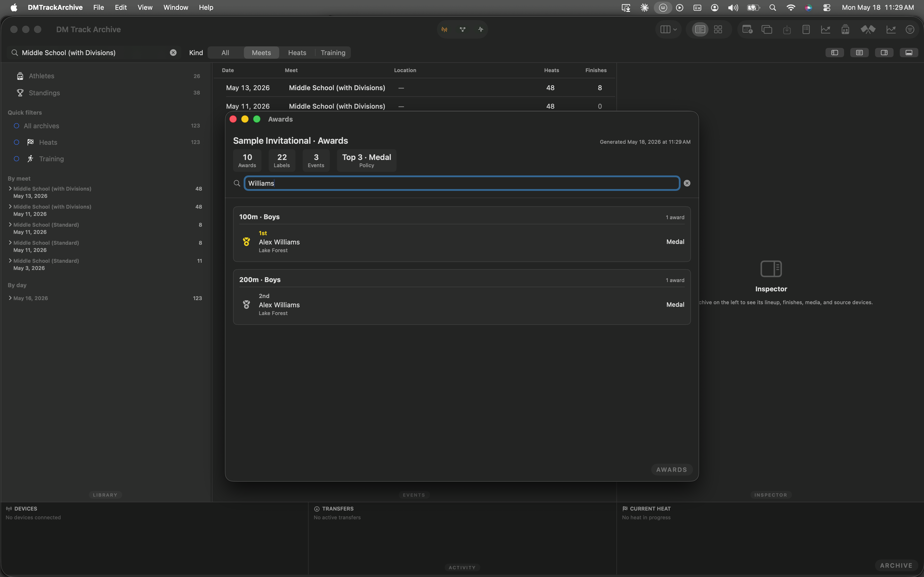The image size is (924, 577).
Task: Click the Williams awards search input
Action: pyautogui.click(x=462, y=183)
